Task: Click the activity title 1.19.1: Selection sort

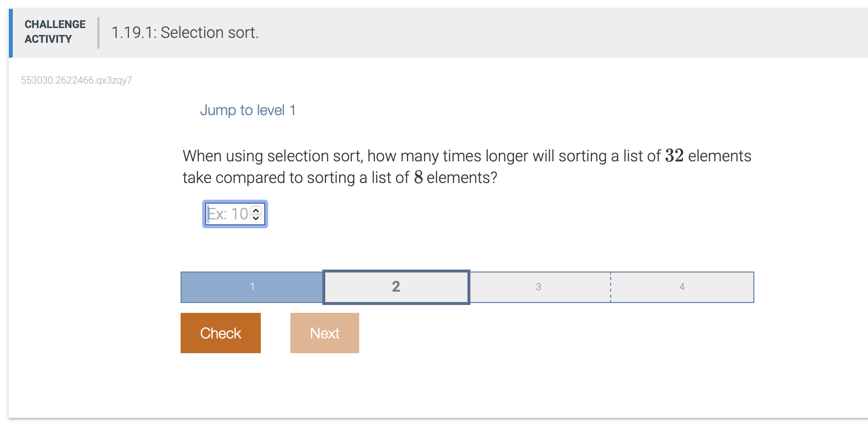Action: click(x=185, y=32)
